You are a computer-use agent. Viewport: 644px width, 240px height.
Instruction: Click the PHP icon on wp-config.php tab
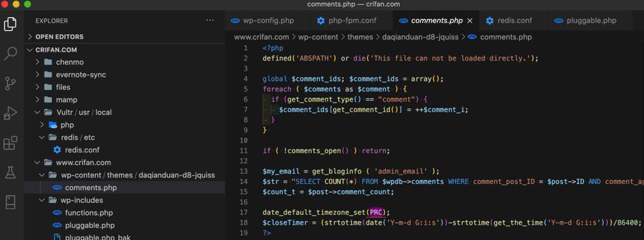click(x=235, y=21)
